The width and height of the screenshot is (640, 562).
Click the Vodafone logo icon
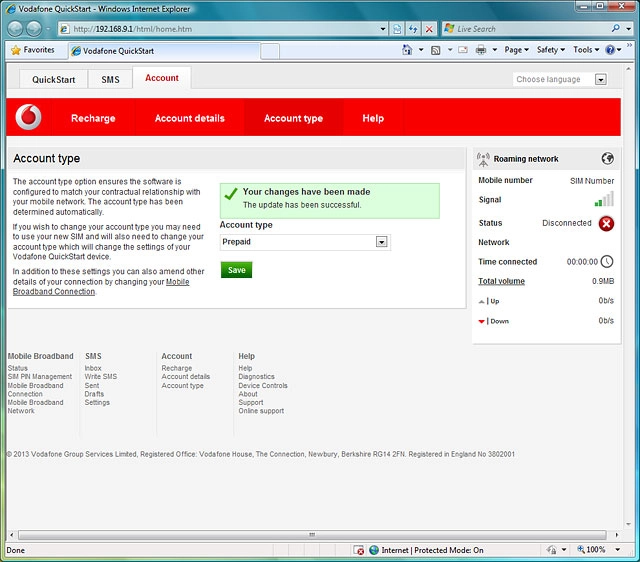point(28,118)
